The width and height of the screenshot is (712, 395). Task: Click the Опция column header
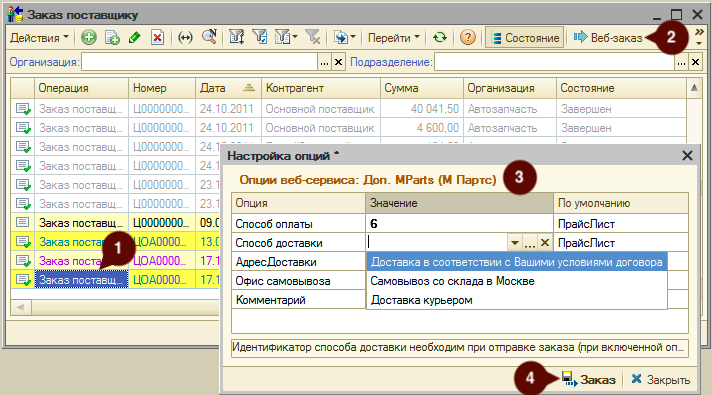point(298,203)
